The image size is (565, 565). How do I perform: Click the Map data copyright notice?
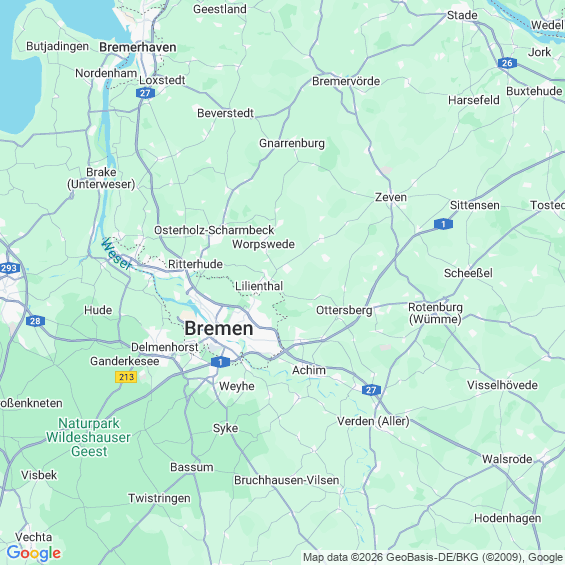(x=433, y=557)
